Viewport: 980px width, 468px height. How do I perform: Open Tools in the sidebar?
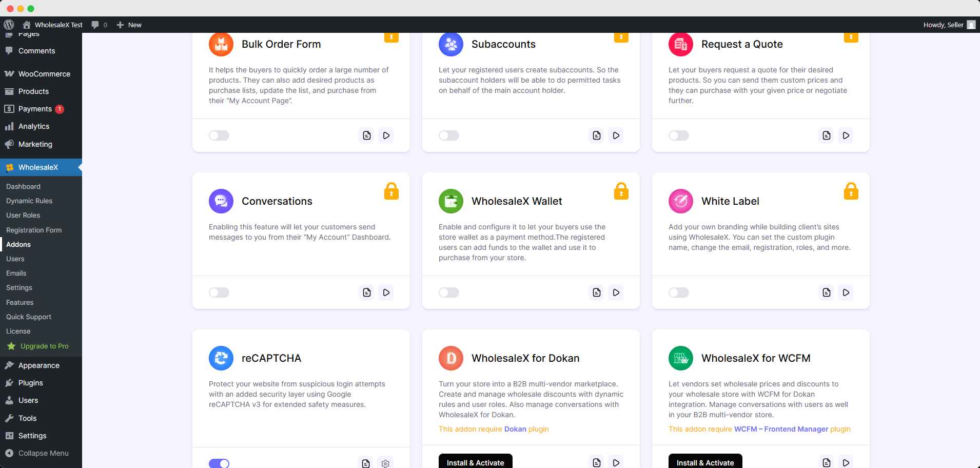[x=41, y=418]
